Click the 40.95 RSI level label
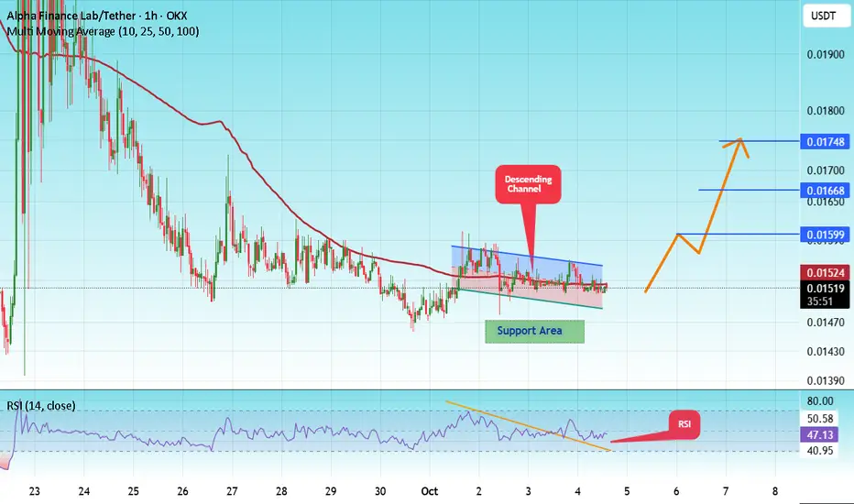Image resolution: width=854 pixels, height=504 pixels. (x=820, y=451)
